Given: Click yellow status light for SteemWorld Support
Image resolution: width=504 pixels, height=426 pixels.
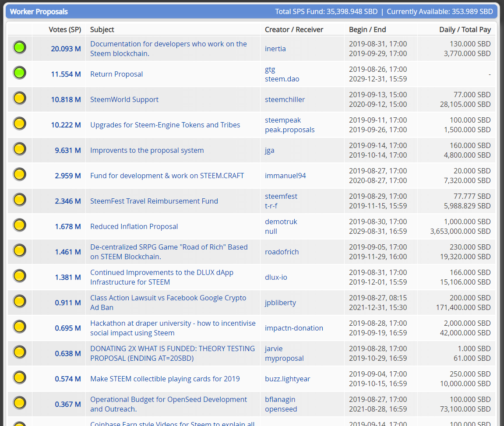Looking at the screenshot, I should (20, 99).
